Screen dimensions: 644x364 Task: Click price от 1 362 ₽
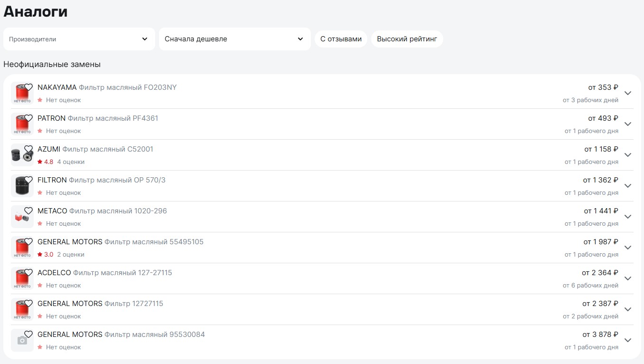click(x=601, y=180)
